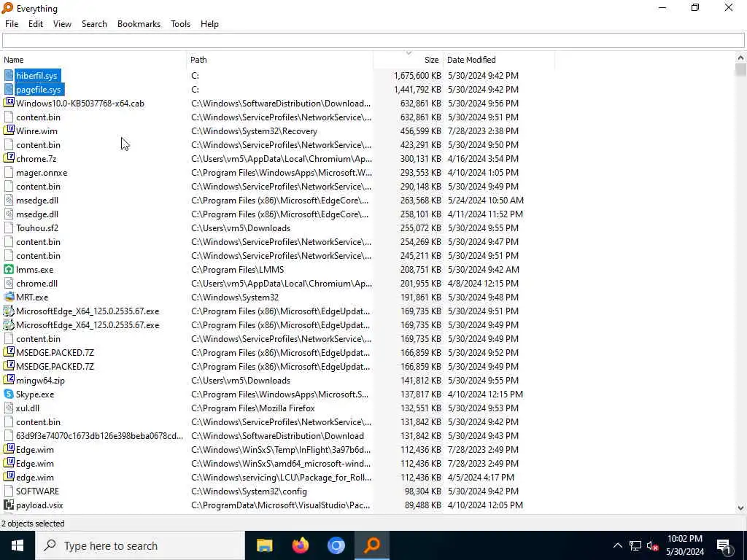The height and width of the screenshot is (560, 747).
Task: Open the Search menu
Action: pos(94,24)
